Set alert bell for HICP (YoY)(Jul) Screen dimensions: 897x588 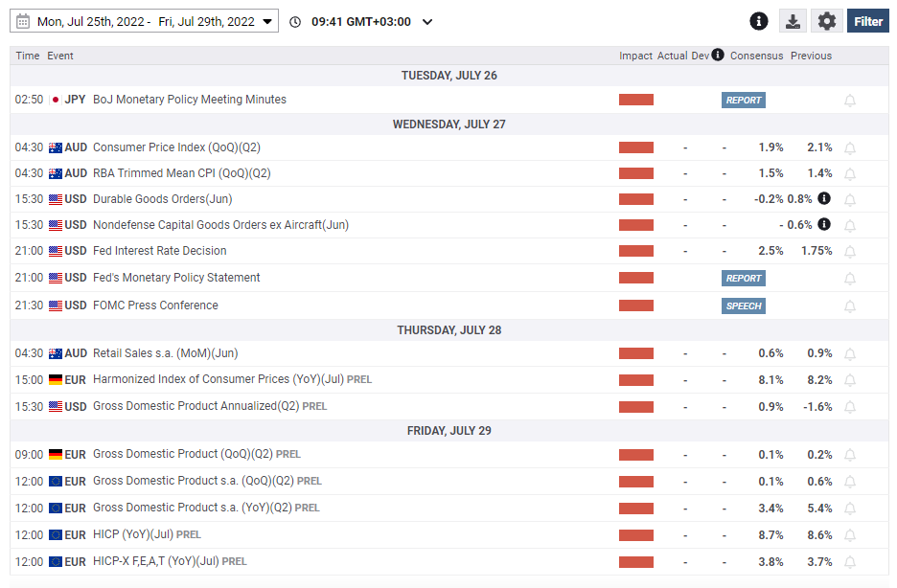click(x=850, y=536)
